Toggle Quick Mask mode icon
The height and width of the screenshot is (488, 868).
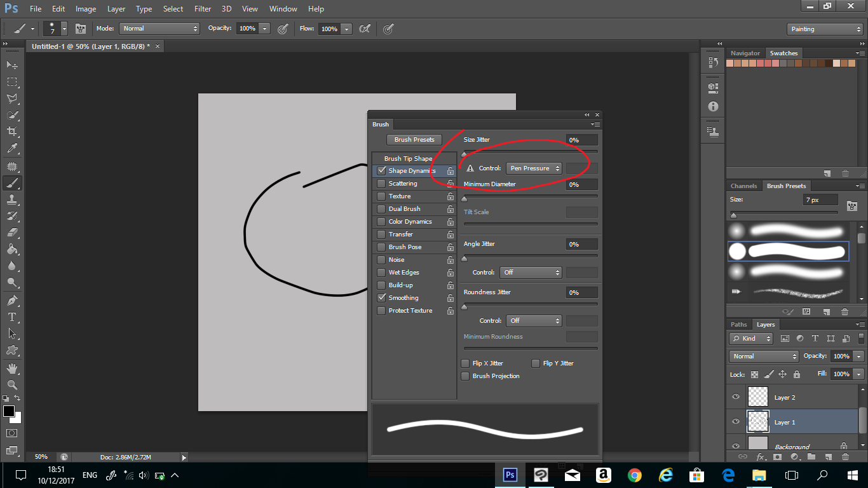coord(12,433)
